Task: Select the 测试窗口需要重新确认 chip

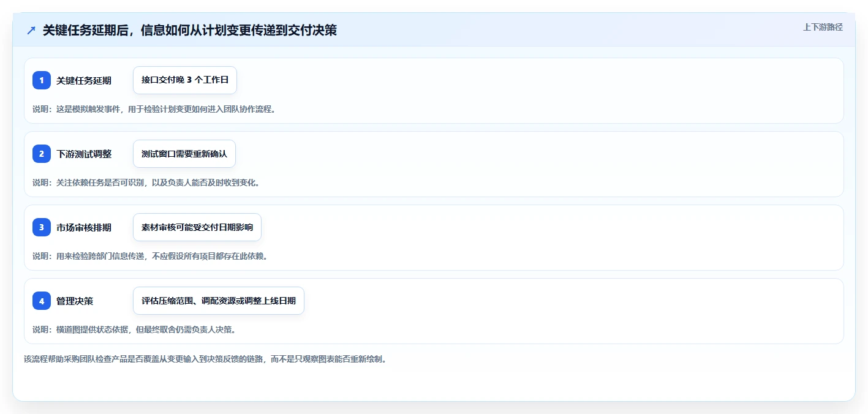Action: point(184,154)
